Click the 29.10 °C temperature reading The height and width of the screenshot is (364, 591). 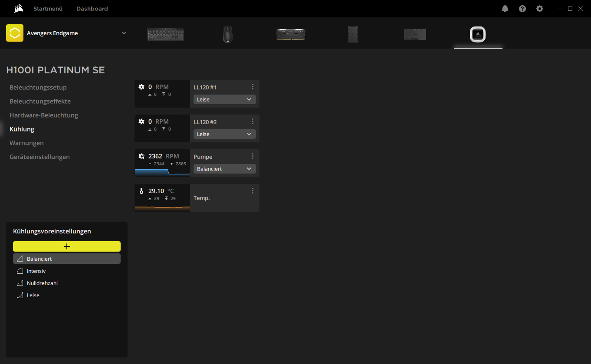pos(161,191)
